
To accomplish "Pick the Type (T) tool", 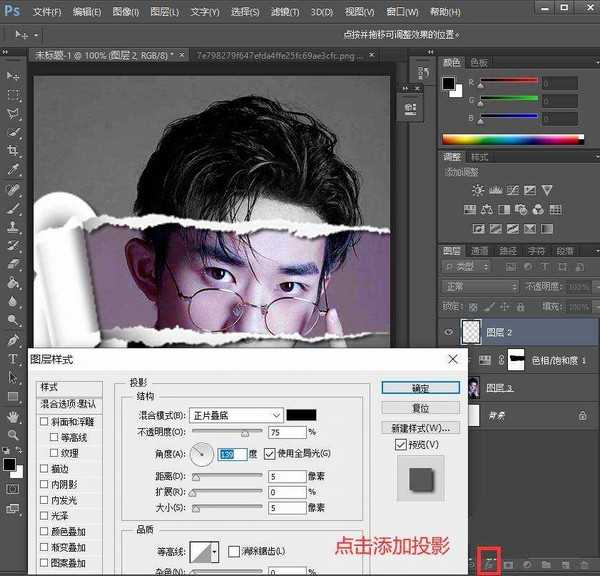I will coord(13,359).
